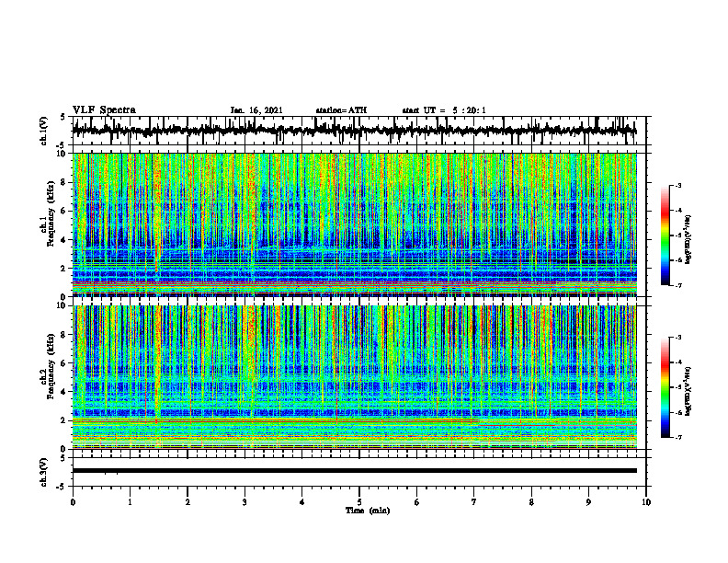Image resolution: width=728 pixels, height=563 pixels.
Task: Click time axis tick label "7"
Action: (x=474, y=502)
